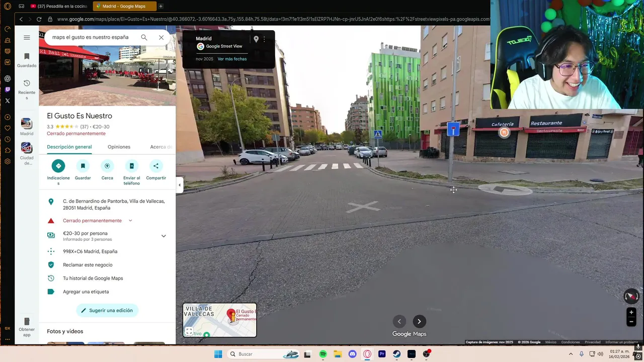644x362 pixels.
Task: Switch to Descripción general tab
Action: (x=69, y=147)
